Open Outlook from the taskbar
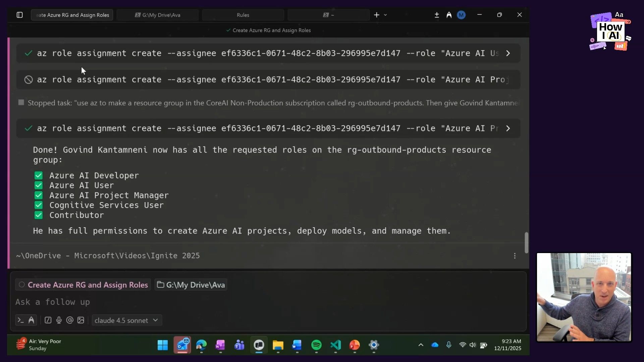644x362 pixels. point(182,345)
